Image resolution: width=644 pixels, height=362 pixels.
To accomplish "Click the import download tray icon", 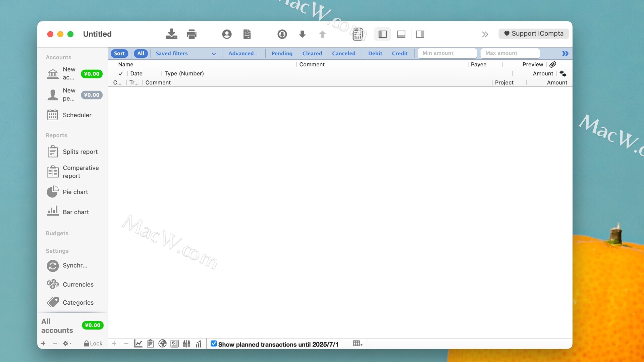I will (171, 34).
